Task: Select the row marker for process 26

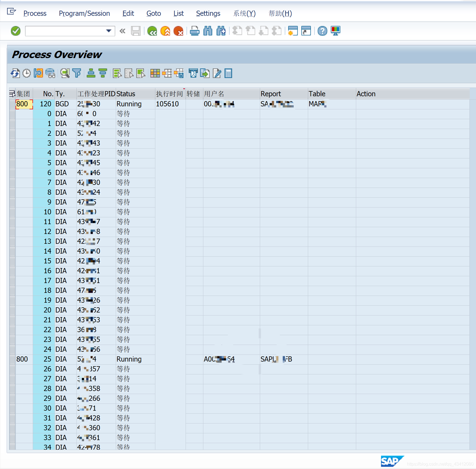Action: click(12, 369)
